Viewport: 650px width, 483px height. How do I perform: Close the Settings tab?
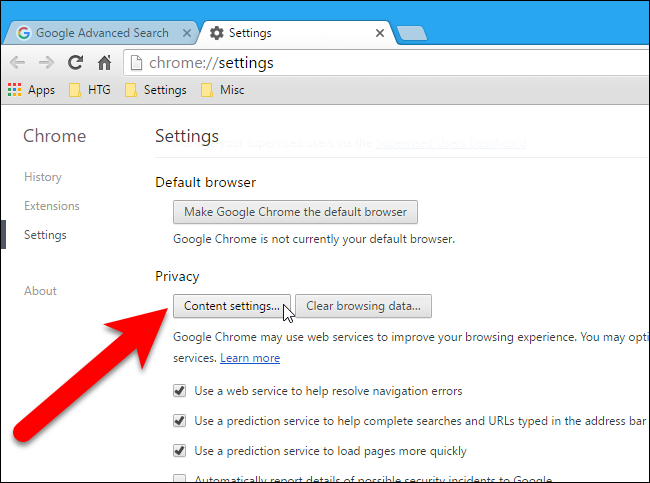coord(380,33)
